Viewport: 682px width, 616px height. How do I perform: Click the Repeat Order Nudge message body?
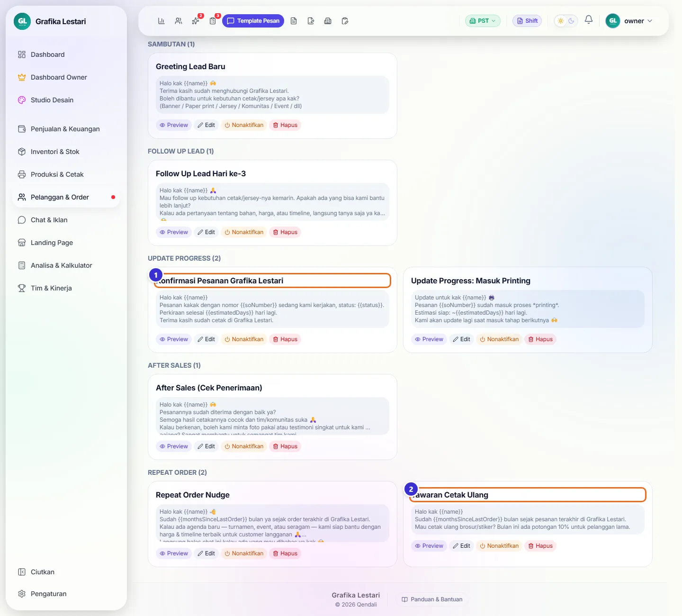coord(272,523)
